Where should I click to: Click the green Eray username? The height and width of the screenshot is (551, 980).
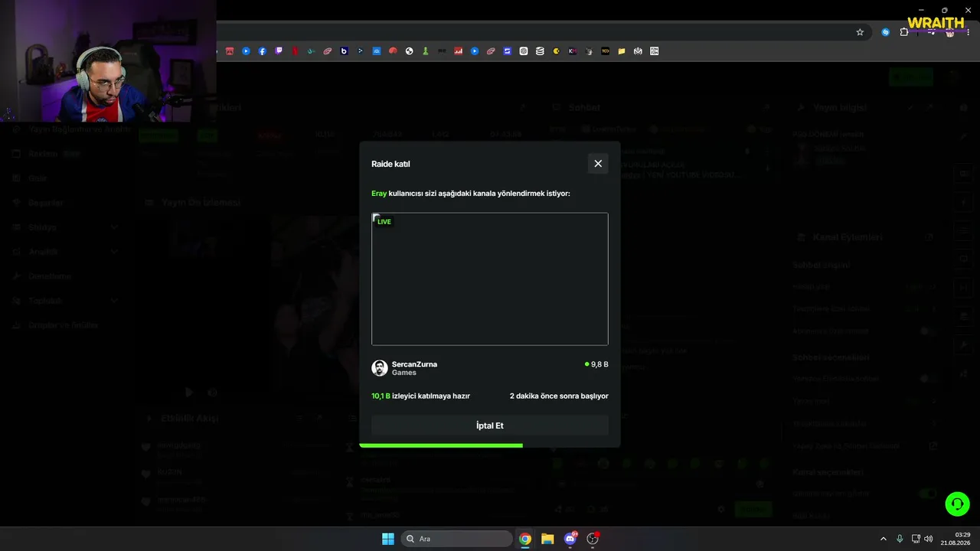click(379, 194)
